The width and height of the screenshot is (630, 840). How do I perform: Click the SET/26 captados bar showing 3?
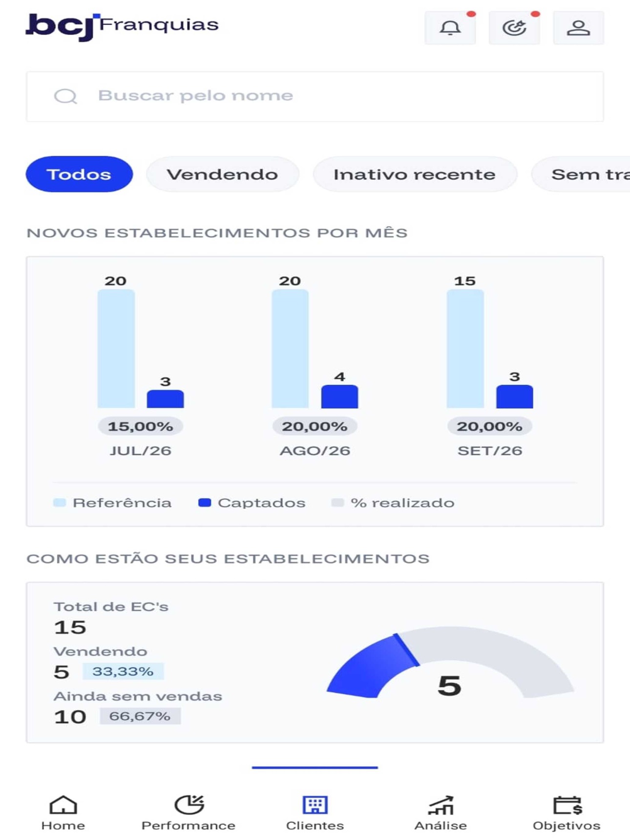[x=515, y=397]
